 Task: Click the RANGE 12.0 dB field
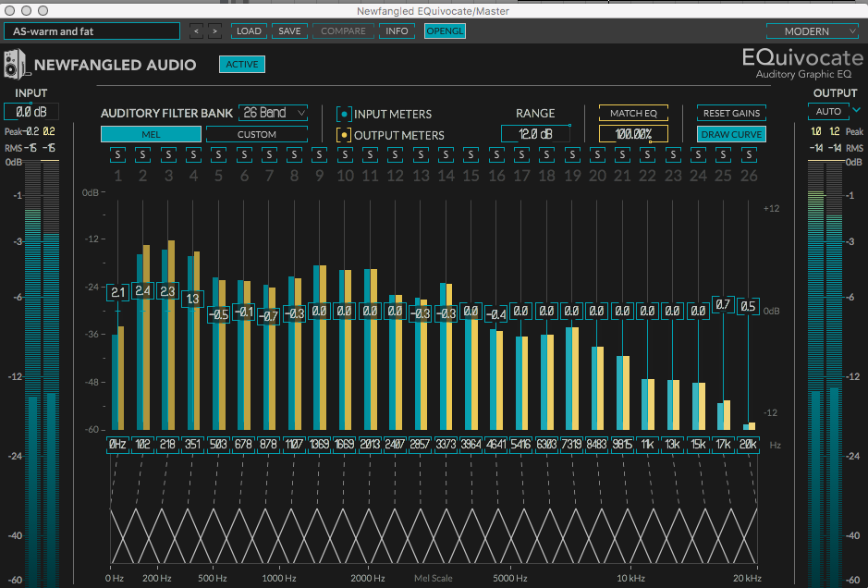pyautogui.click(x=535, y=134)
